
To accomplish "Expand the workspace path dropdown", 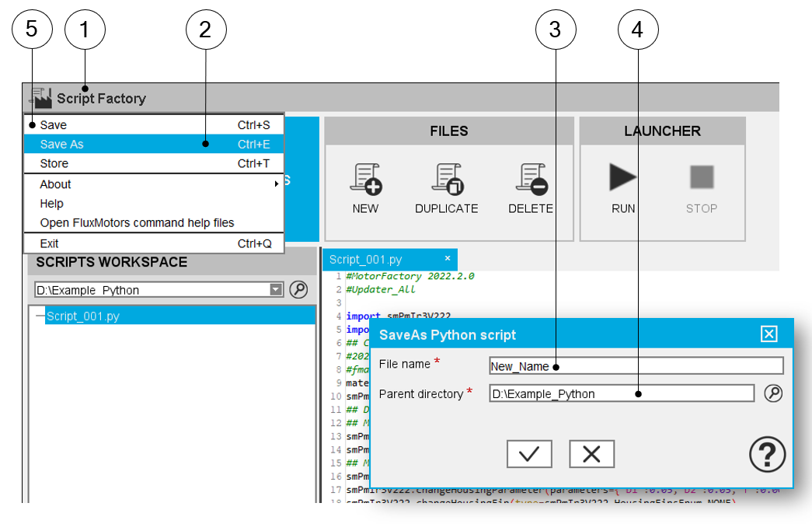I will (275, 290).
